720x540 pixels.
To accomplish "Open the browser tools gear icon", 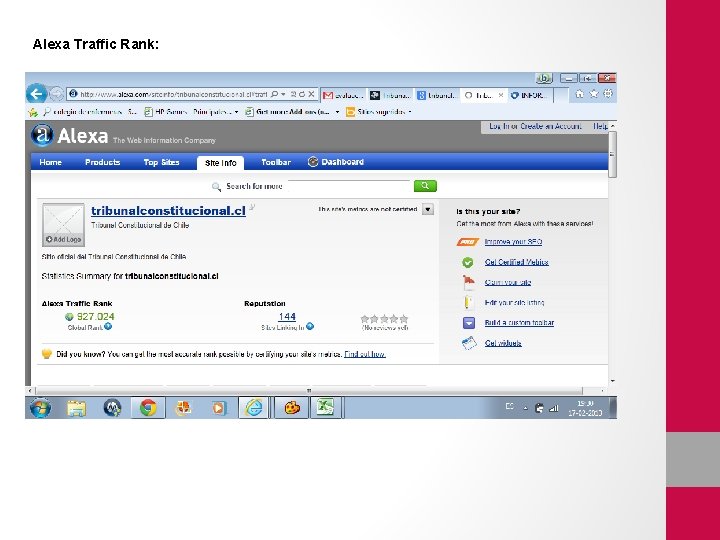I will [608, 94].
